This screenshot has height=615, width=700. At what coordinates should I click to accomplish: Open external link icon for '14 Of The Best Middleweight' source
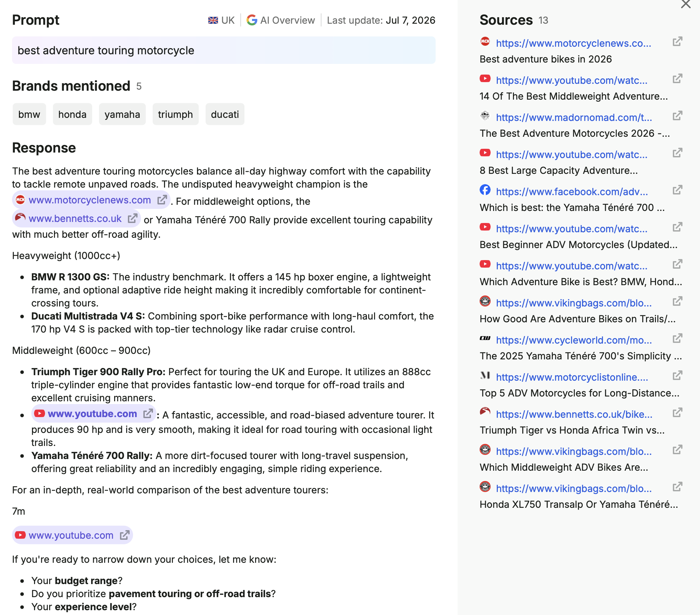coord(677,79)
